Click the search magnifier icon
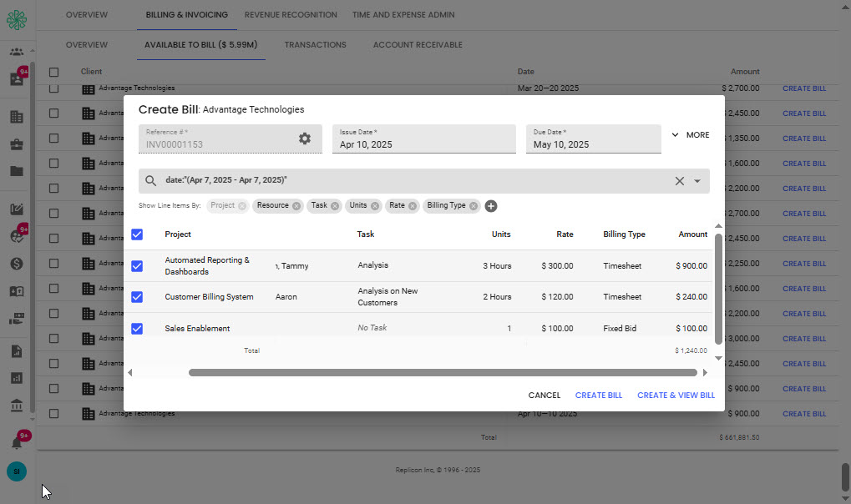This screenshot has width=851, height=504. click(151, 181)
